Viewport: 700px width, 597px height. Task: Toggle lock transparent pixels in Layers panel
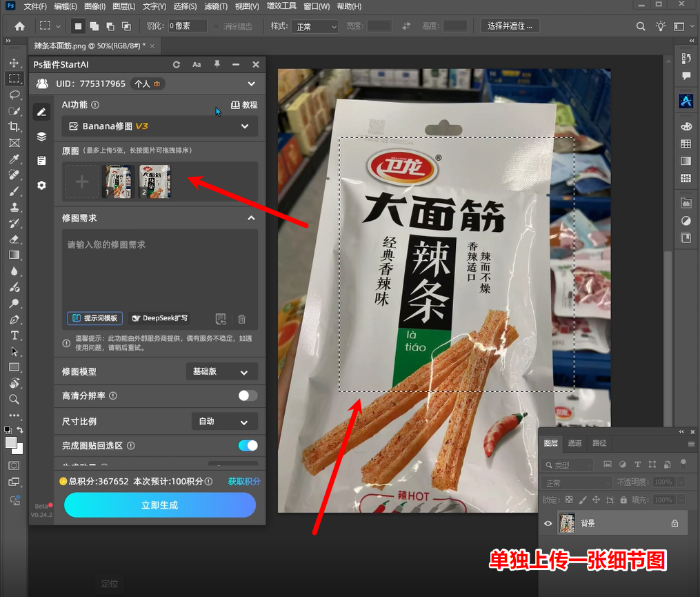569,500
